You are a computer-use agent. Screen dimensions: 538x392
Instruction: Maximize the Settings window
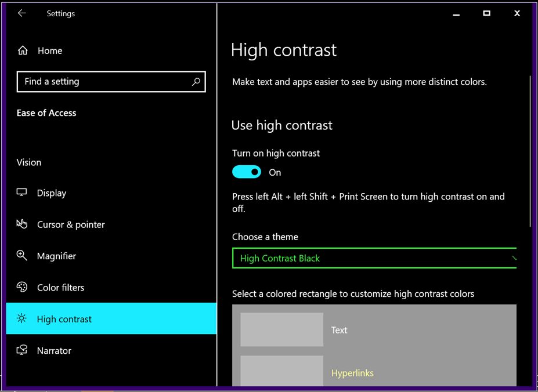(x=486, y=13)
